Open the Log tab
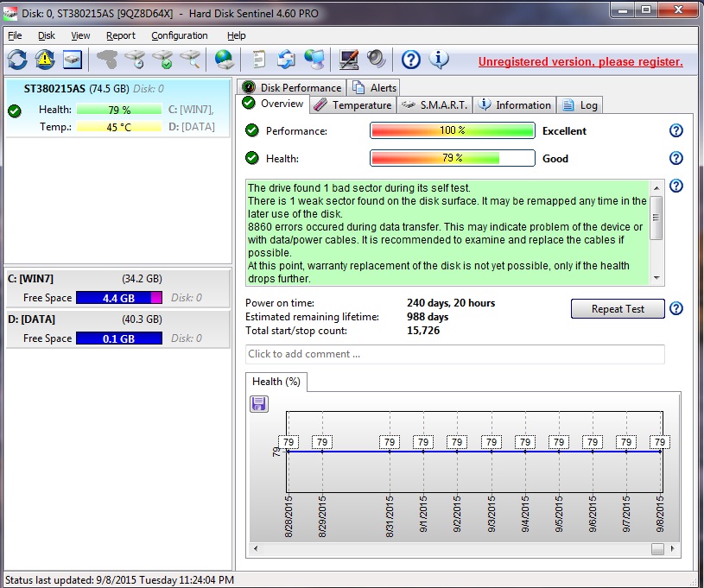 pyautogui.click(x=580, y=105)
